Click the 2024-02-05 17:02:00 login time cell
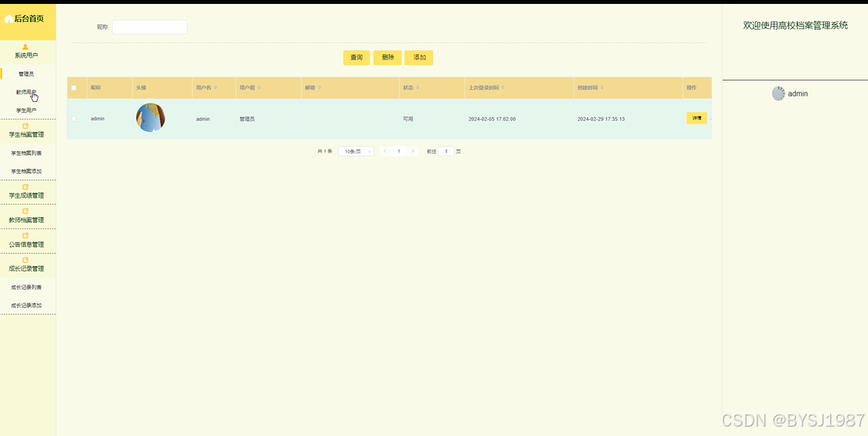868x436 pixels. pyautogui.click(x=492, y=119)
